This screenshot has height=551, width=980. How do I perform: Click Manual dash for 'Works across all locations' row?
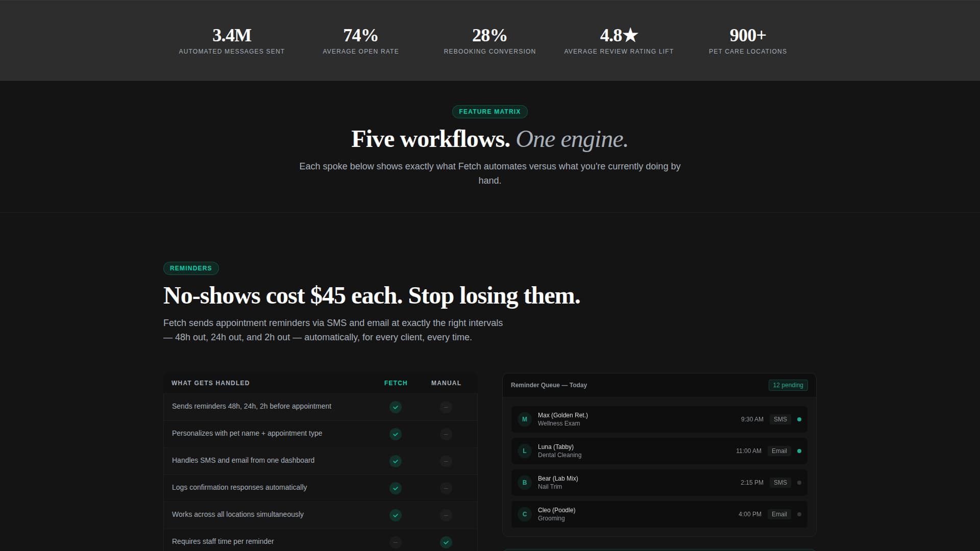coord(446,515)
